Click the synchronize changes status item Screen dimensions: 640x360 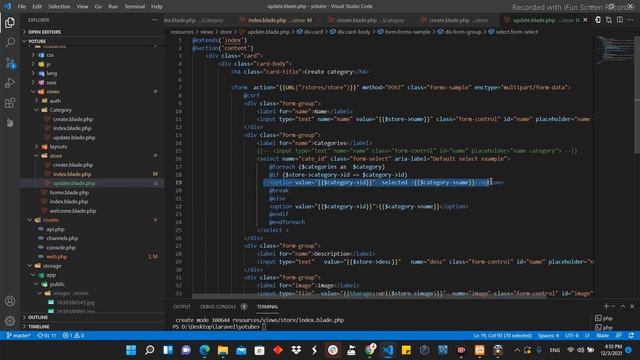click(x=46, y=336)
